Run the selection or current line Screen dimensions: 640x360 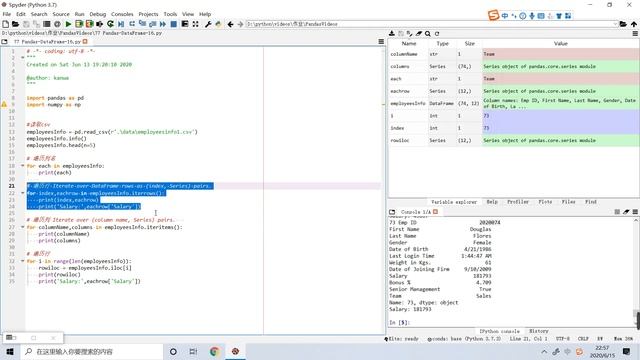(x=100, y=24)
